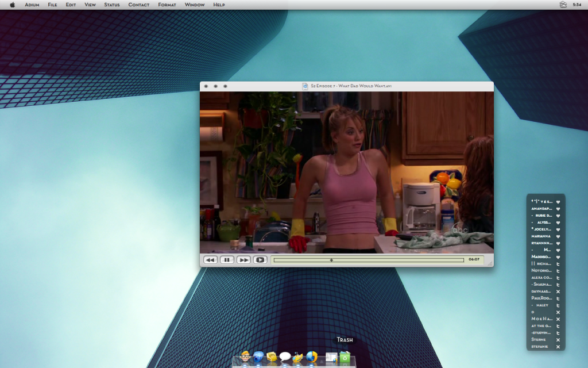Click the t icon beside PaulRog… contact
Screen dimensions: 588x368
[x=558, y=298]
